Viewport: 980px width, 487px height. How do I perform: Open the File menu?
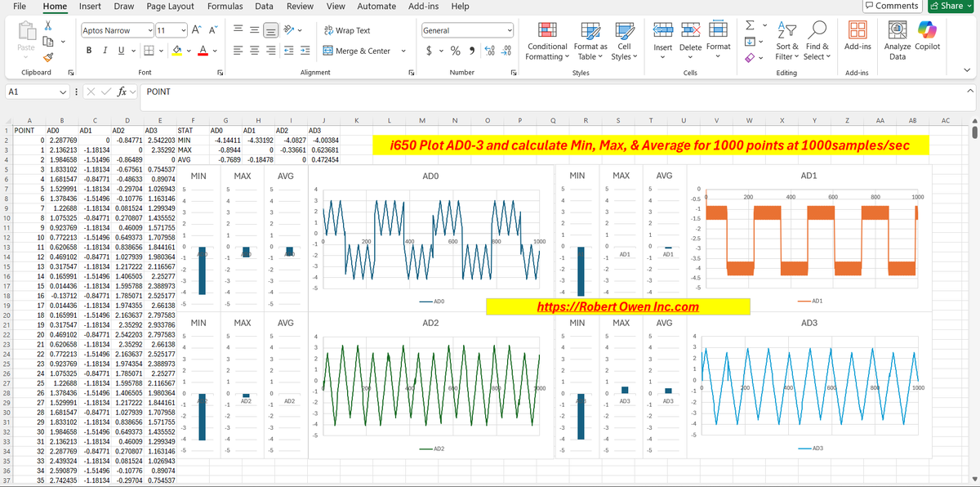coord(20,7)
